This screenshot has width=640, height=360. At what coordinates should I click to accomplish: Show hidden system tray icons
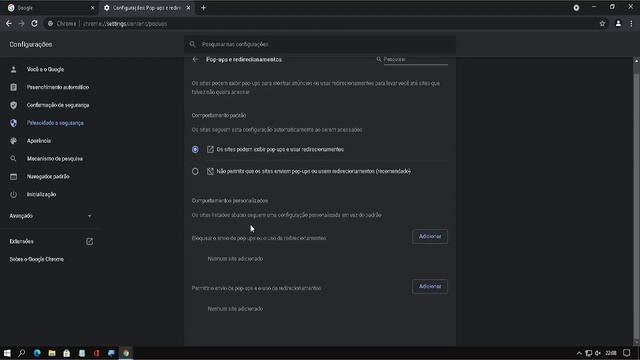579,353
